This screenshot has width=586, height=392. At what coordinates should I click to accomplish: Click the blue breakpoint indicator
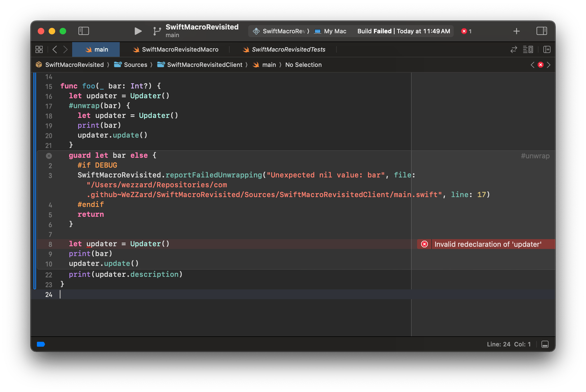click(x=41, y=344)
